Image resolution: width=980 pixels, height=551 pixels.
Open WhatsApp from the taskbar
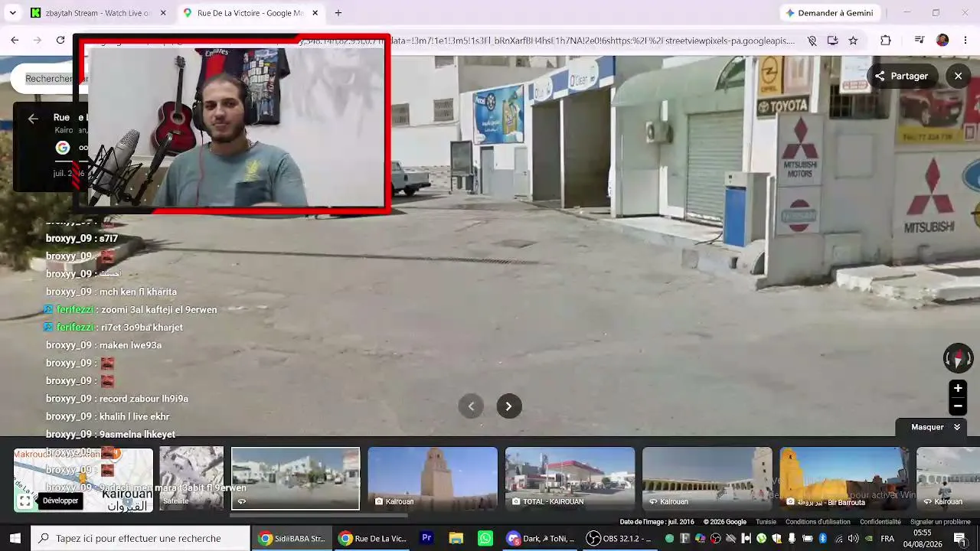tap(485, 538)
